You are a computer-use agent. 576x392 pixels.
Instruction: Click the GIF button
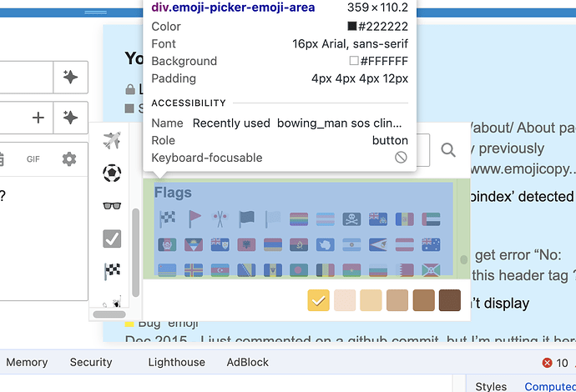pos(33,159)
